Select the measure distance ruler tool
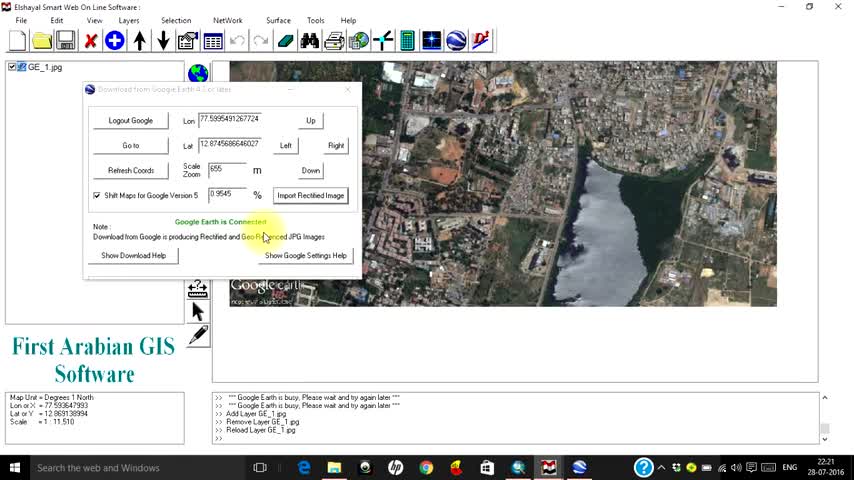854x480 pixels. coord(198,289)
